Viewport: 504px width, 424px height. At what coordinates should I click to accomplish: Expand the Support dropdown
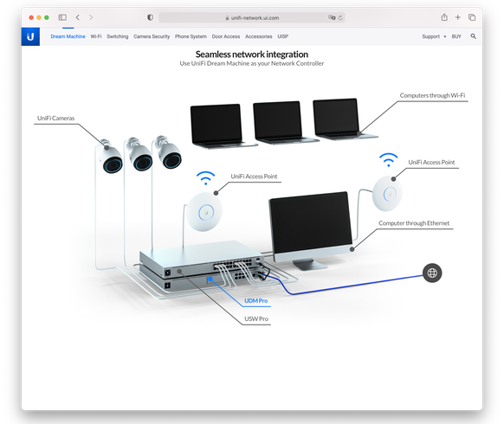434,36
